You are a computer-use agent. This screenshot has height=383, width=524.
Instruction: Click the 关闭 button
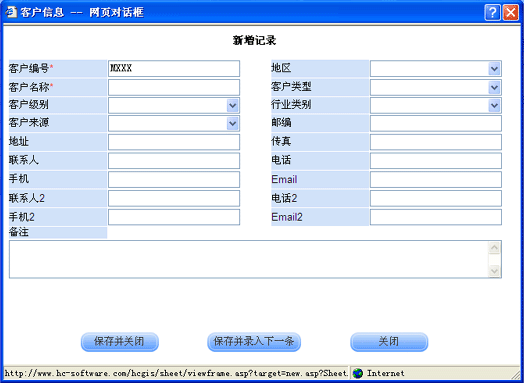pos(389,342)
